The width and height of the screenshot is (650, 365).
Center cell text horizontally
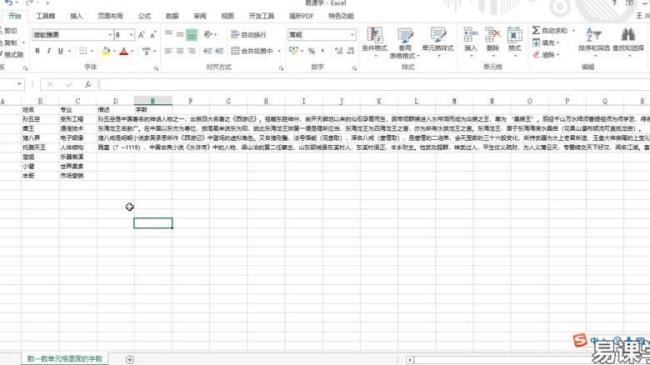coord(180,51)
